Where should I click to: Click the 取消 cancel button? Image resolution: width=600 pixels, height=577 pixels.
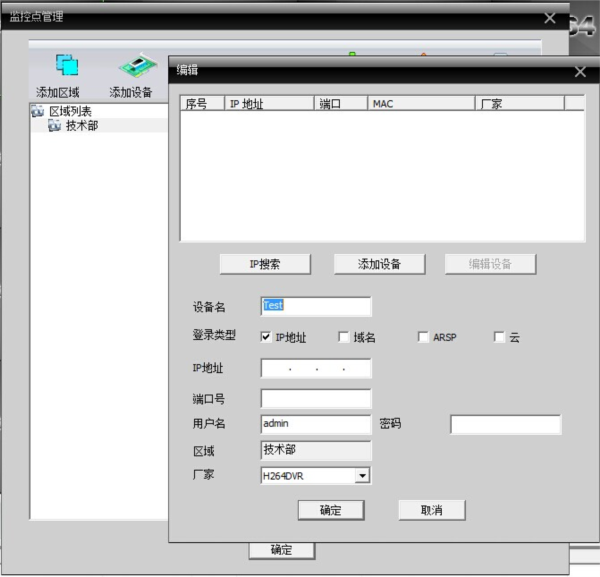click(x=431, y=510)
